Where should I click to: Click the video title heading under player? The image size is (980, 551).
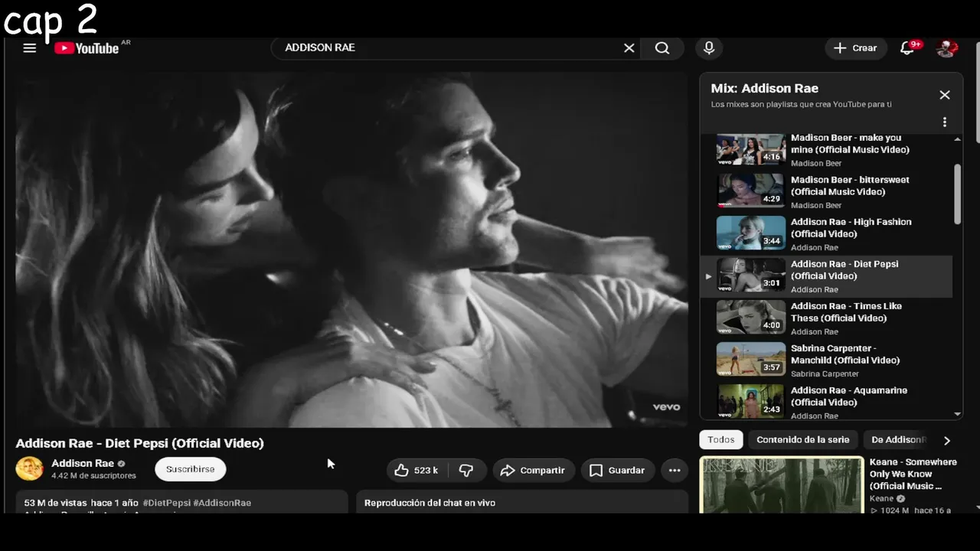coord(139,443)
